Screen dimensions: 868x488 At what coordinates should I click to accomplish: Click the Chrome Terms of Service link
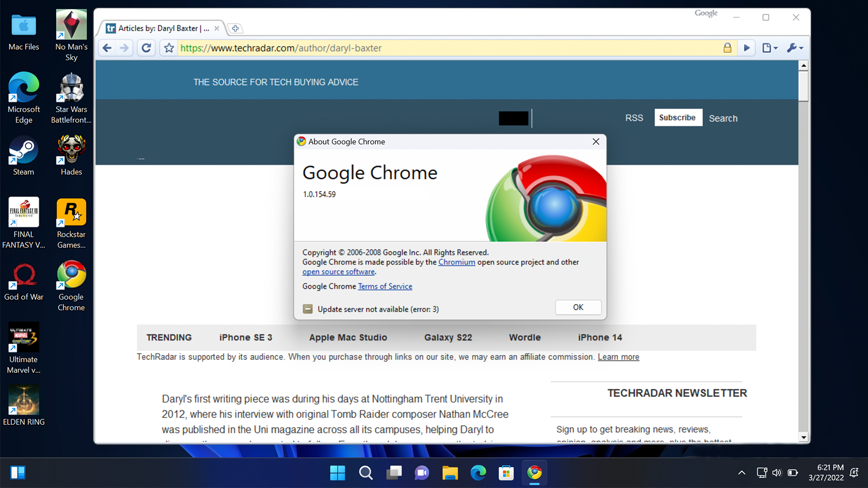coord(385,286)
